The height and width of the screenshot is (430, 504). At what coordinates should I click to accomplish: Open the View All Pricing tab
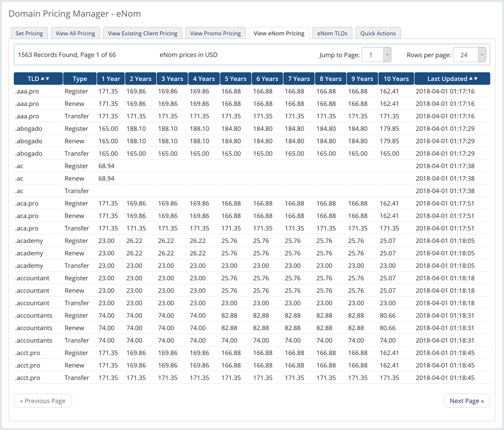click(x=75, y=33)
